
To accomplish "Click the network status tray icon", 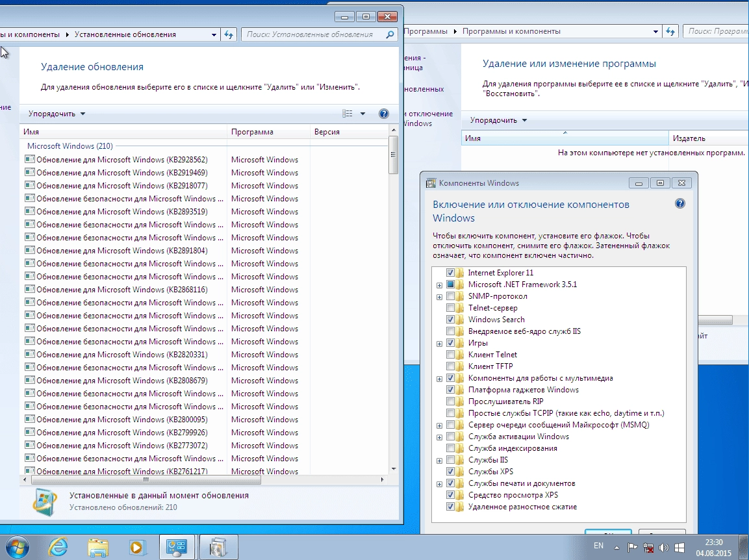I will pyautogui.click(x=648, y=548).
